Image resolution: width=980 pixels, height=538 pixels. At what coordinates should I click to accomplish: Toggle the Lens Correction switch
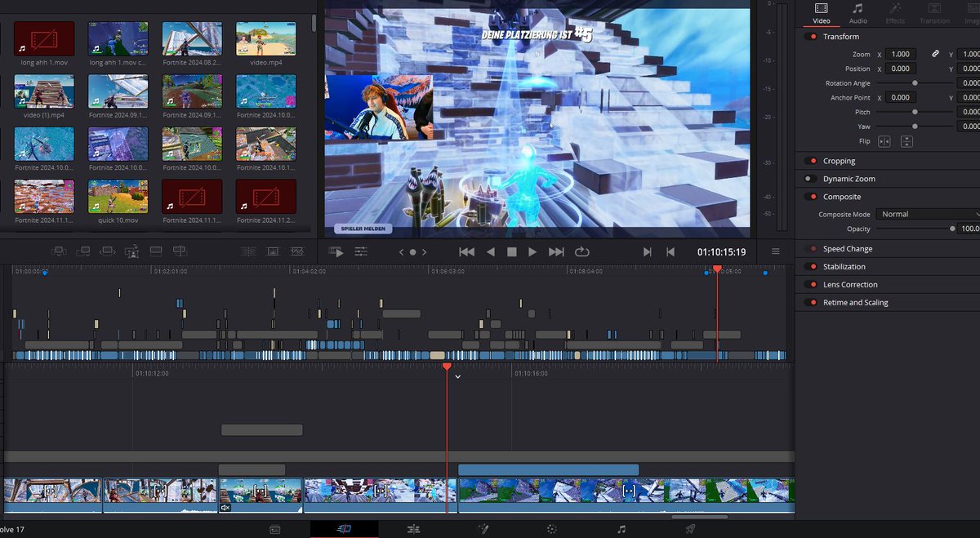810,285
